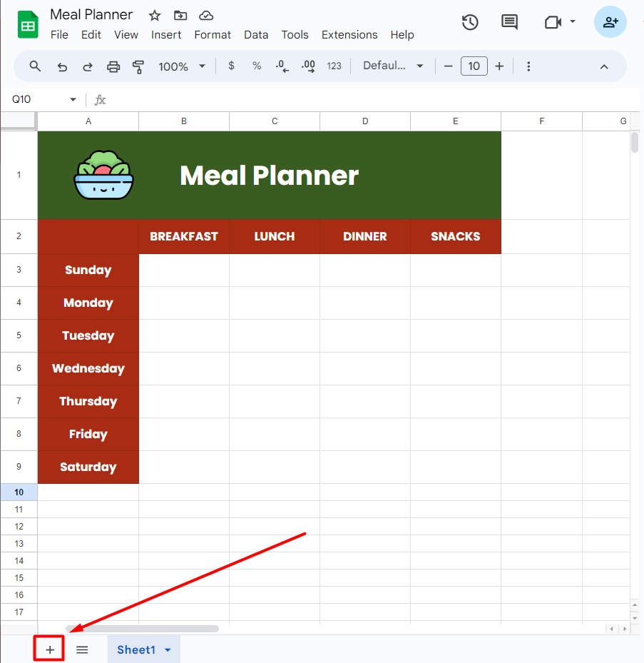Select column A header
Image resolution: width=644 pixels, height=663 pixels.
[88, 121]
